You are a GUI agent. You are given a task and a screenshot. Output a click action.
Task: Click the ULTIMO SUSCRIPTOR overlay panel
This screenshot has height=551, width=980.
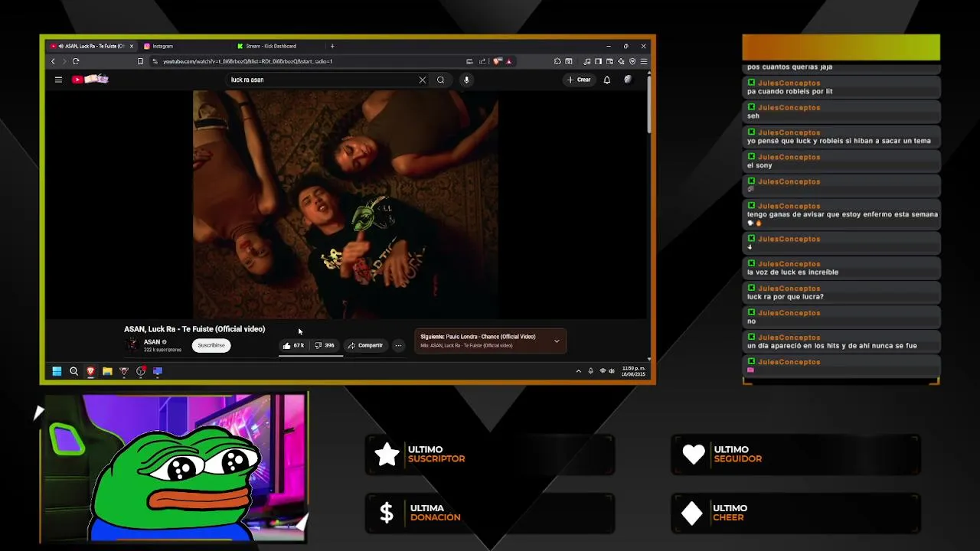490,455
